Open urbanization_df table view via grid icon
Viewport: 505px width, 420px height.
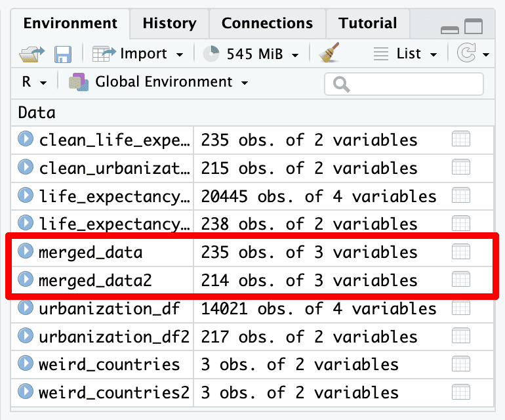(x=461, y=308)
